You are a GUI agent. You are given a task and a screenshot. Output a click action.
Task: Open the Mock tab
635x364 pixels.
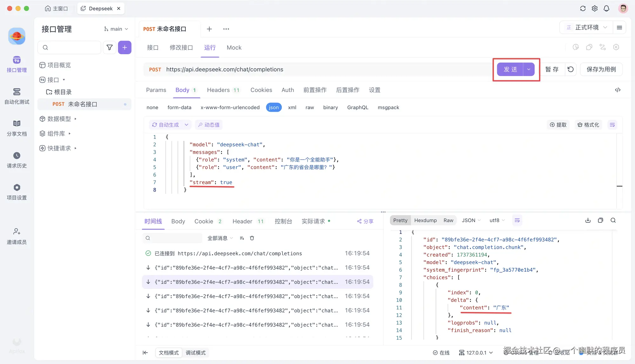pos(234,47)
